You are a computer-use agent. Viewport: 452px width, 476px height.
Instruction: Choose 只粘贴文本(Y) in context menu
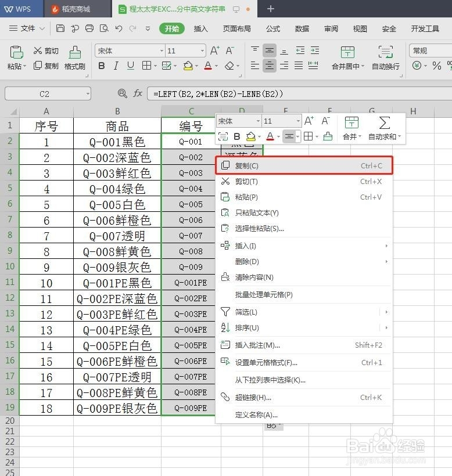(x=304, y=213)
